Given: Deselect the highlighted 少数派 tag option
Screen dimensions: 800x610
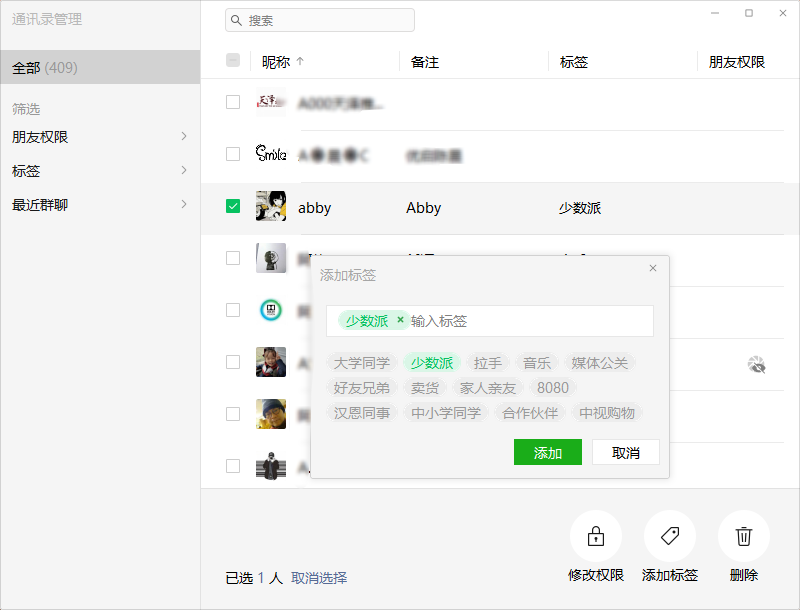Looking at the screenshot, I should tap(432, 363).
